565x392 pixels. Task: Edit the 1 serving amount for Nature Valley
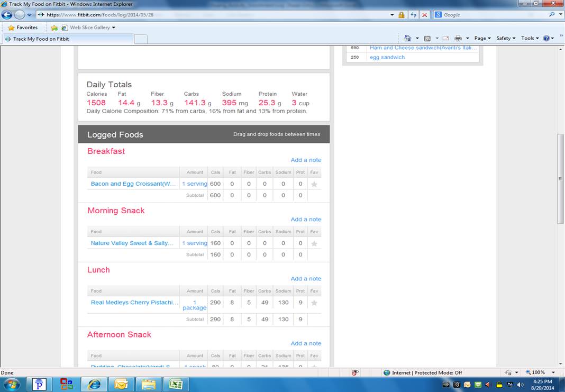point(195,243)
